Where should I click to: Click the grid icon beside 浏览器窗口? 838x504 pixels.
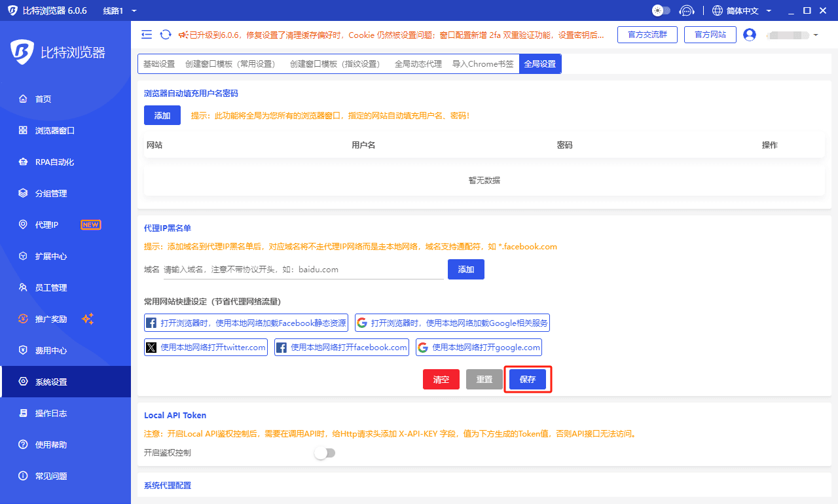(x=23, y=130)
